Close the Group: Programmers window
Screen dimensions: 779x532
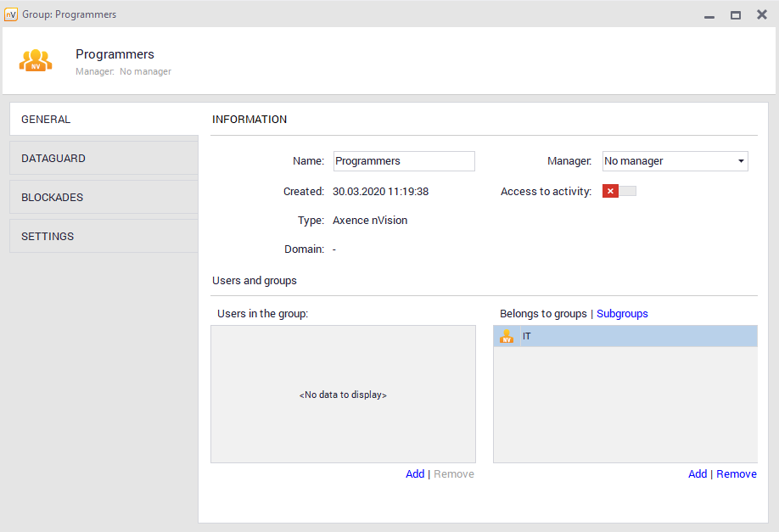click(762, 14)
